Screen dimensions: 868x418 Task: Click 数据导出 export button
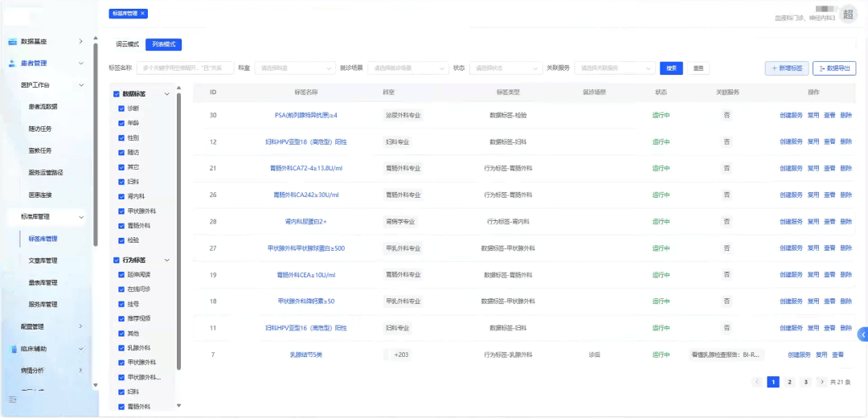click(834, 68)
